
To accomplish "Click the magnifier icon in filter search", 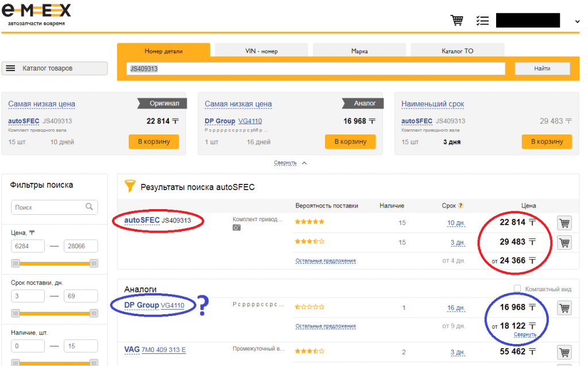I will (89, 207).
